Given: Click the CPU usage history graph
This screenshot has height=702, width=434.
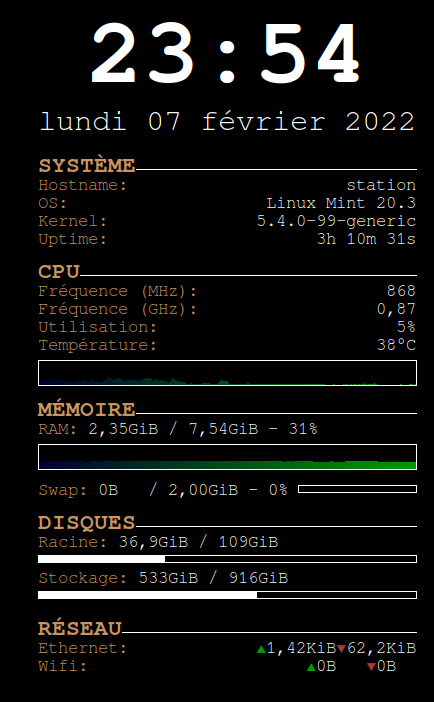Looking at the screenshot, I should [228, 373].
